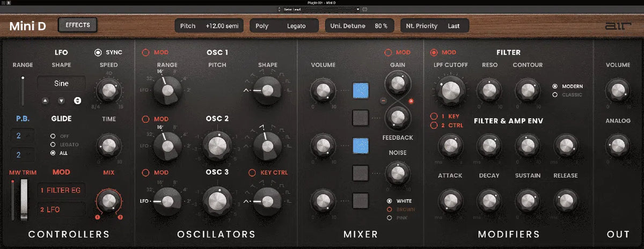
Task: Toggle the LFO Sync option
Action: (98, 53)
